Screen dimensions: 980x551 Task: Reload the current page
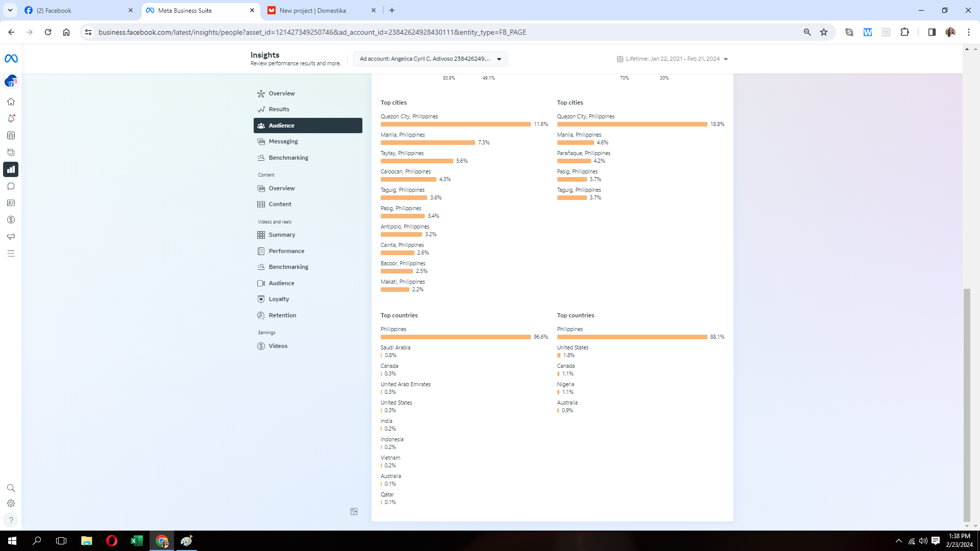pos(48,32)
